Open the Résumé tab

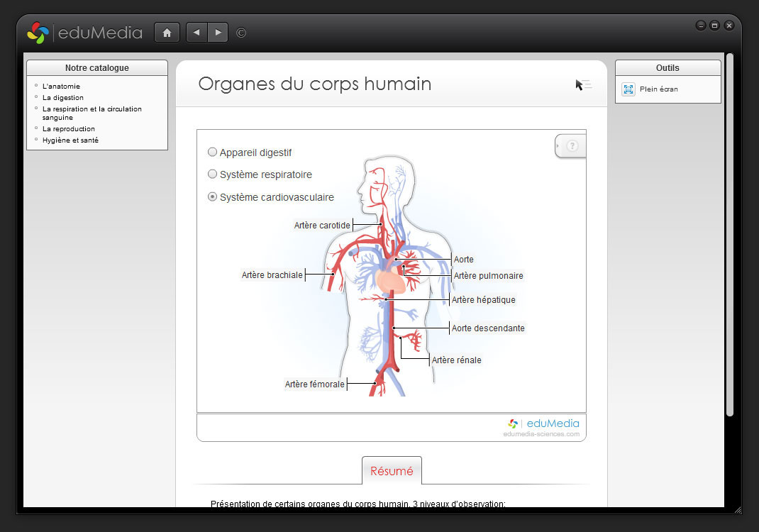tap(392, 471)
